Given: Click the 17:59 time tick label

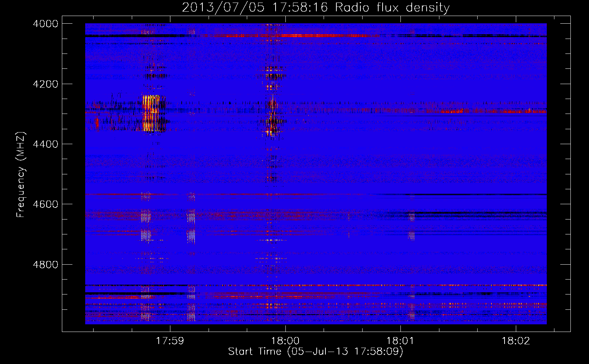Looking at the screenshot, I should coord(170,341).
